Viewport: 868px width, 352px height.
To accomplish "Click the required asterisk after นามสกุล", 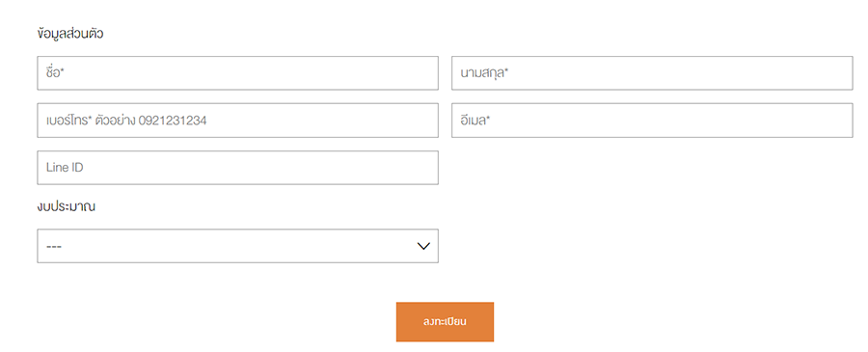I will [x=506, y=70].
